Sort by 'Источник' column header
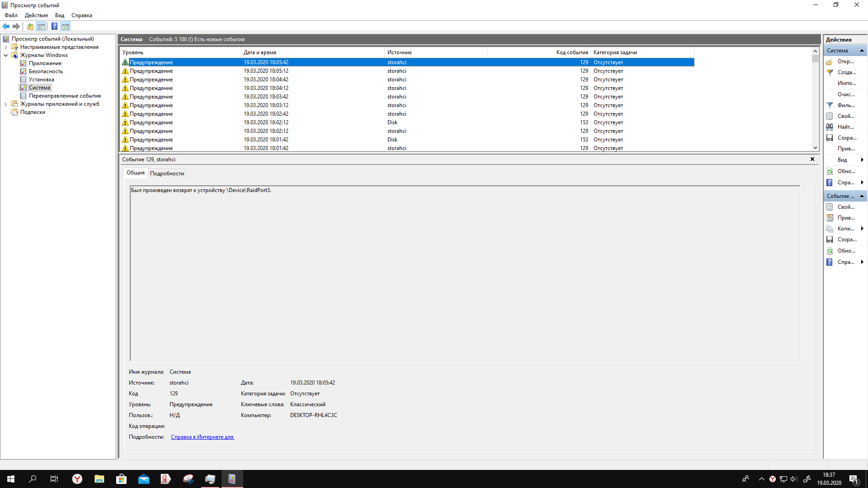The width and height of the screenshot is (868, 488). (436, 52)
